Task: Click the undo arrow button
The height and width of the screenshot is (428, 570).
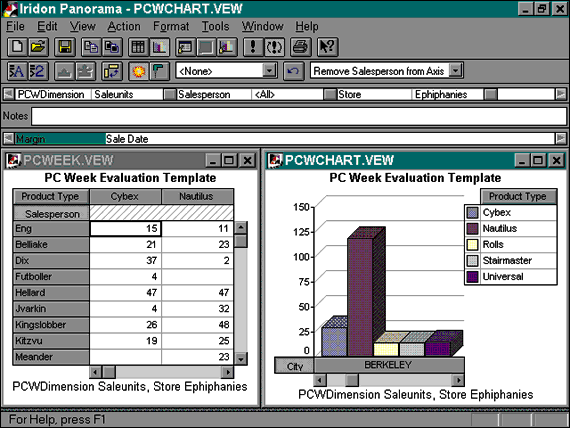Action: tap(293, 71)
